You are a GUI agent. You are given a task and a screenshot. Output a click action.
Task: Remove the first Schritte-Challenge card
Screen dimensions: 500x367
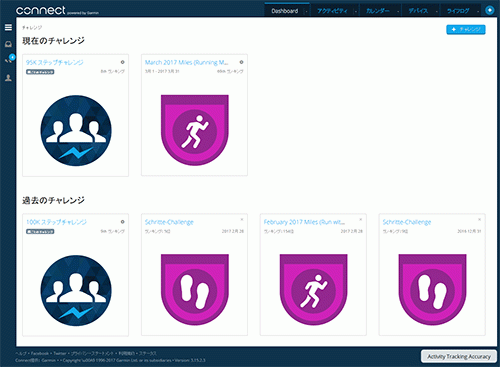point(242,220)
